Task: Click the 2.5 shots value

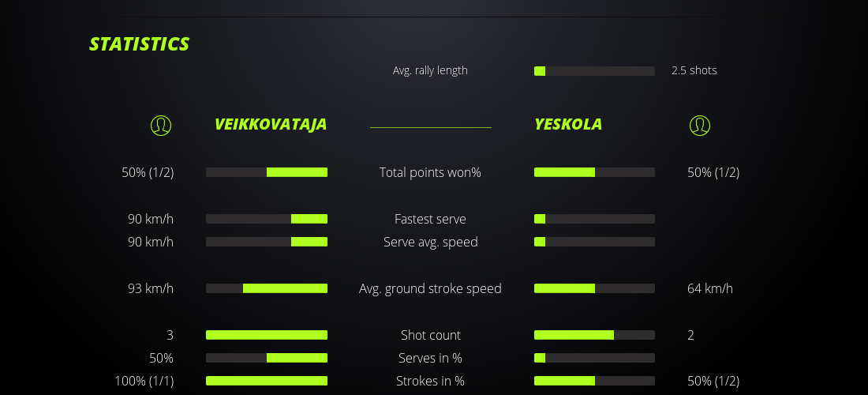Action: [694, 70]
